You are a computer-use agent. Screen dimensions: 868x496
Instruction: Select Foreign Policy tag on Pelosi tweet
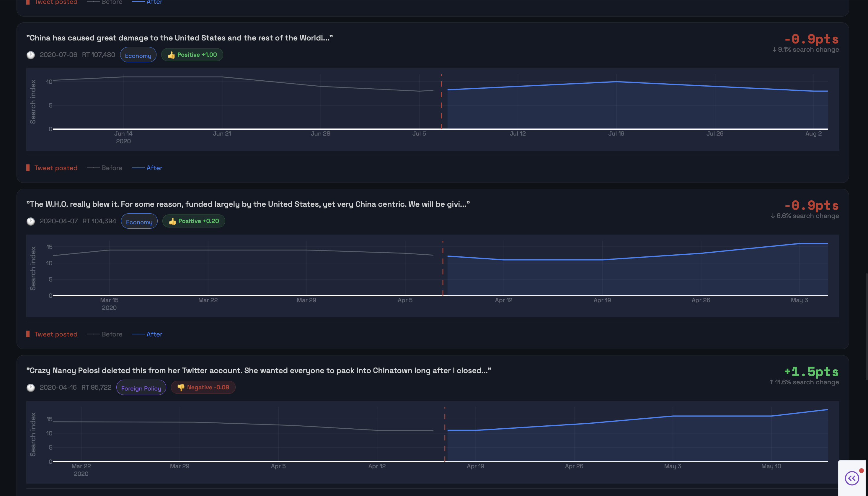(x=141, y=388)
